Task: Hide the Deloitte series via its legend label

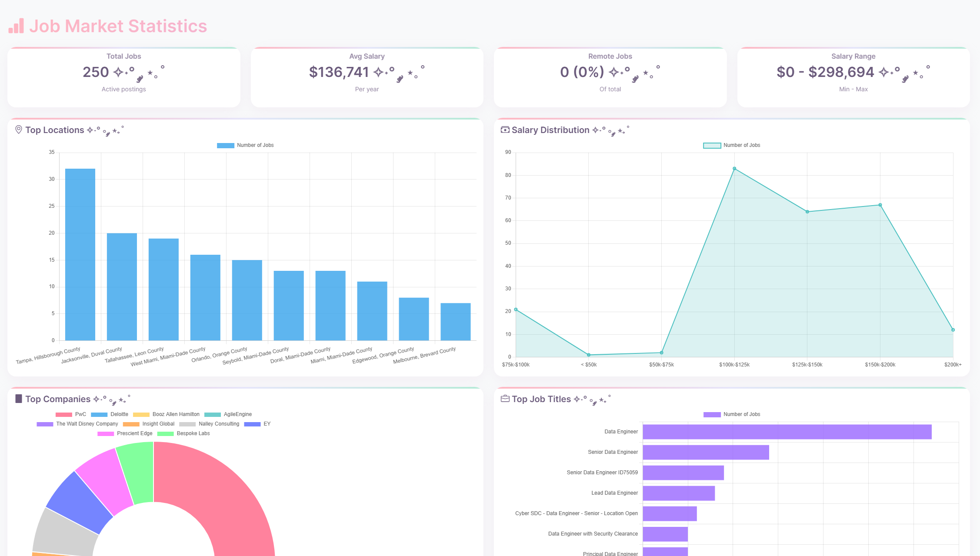Action: click(119, 414)
